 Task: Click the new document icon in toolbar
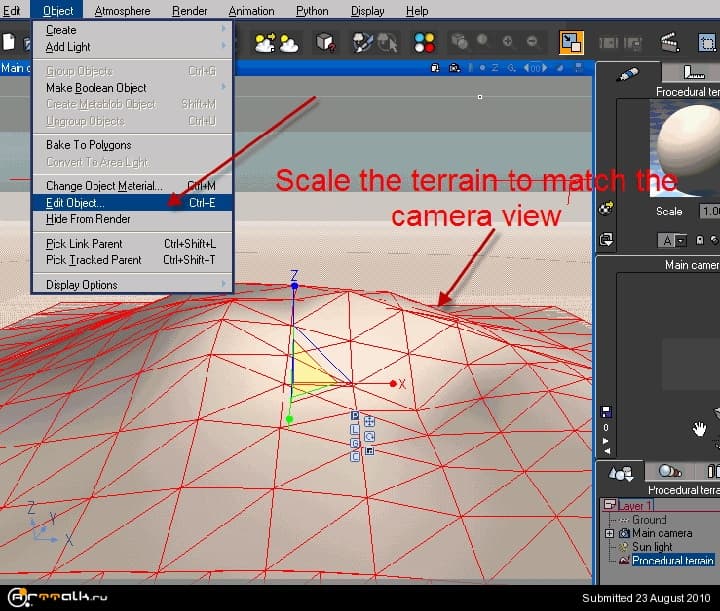pyautogui.click(x=9, y=42)
